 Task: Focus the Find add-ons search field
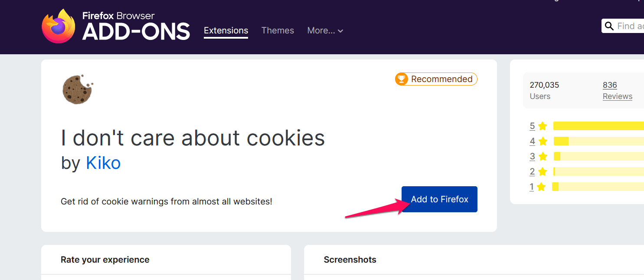(x=630, y=26)
